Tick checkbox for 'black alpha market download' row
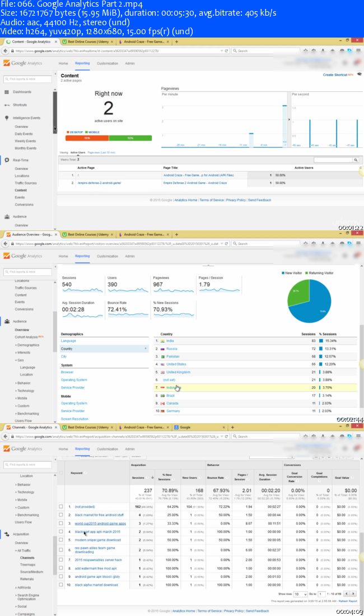 61,585
